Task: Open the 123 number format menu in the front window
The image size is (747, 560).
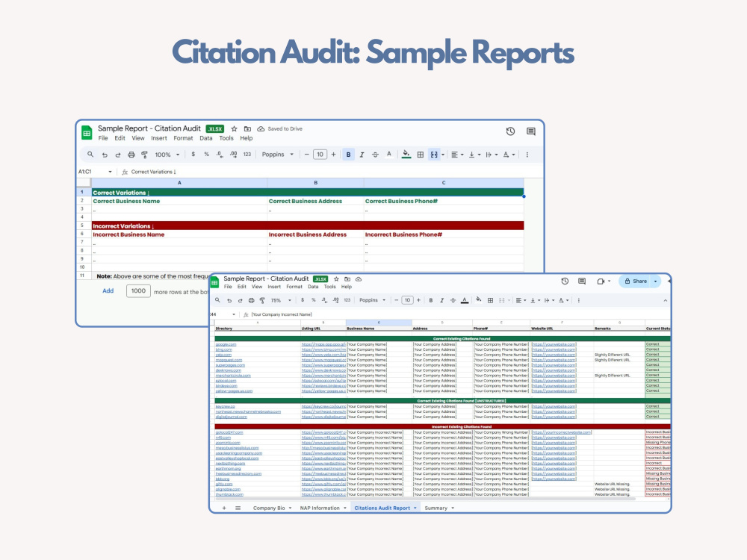Action: pos(347,300)
